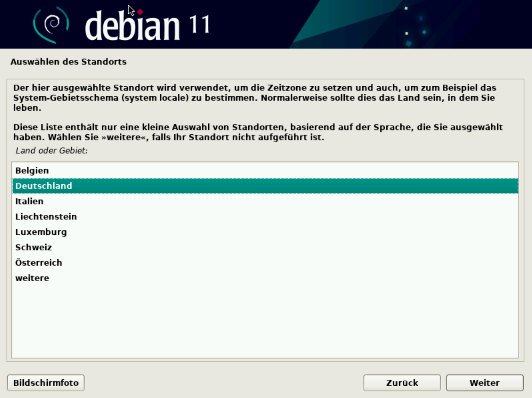The image size is (532, 398).
Task: Select Belgien from the country list
Action: tap(265, 171)
